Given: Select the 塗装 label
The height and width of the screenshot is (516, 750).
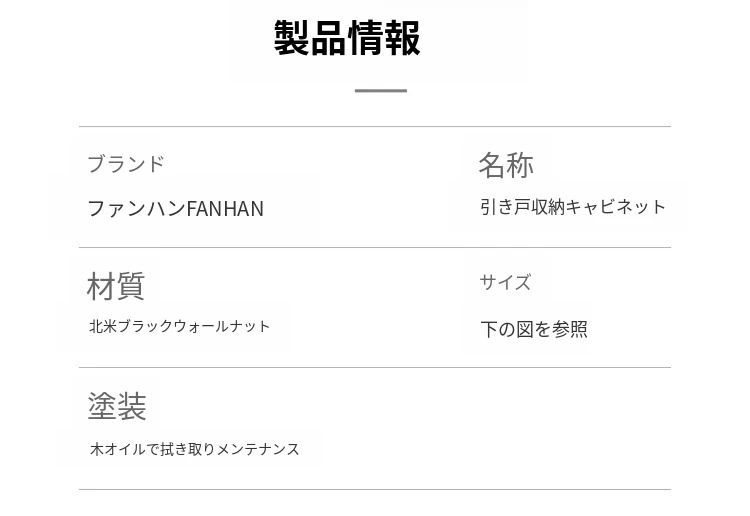Looking at the screenshot, I should tap(117, 407).
